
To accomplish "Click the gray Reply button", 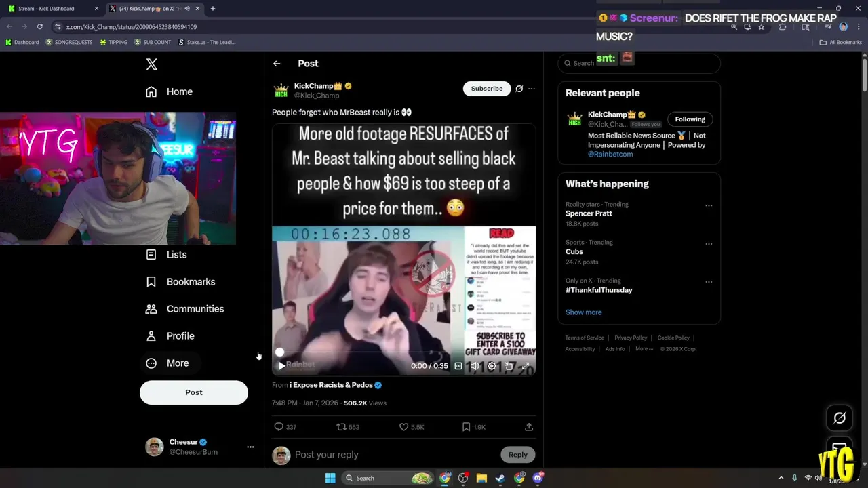I will tap(518, 455).
